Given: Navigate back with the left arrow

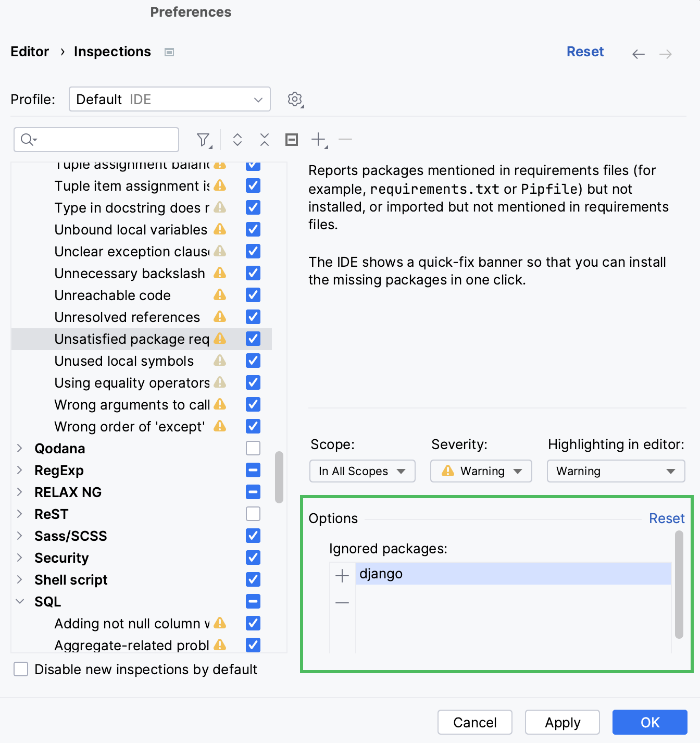Looking at the screenshot, I should click(x=639, y=54).
